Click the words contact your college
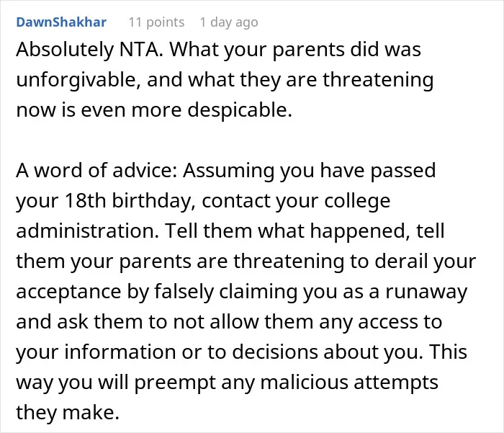This screenshot has height=433, width=504. 296,201
